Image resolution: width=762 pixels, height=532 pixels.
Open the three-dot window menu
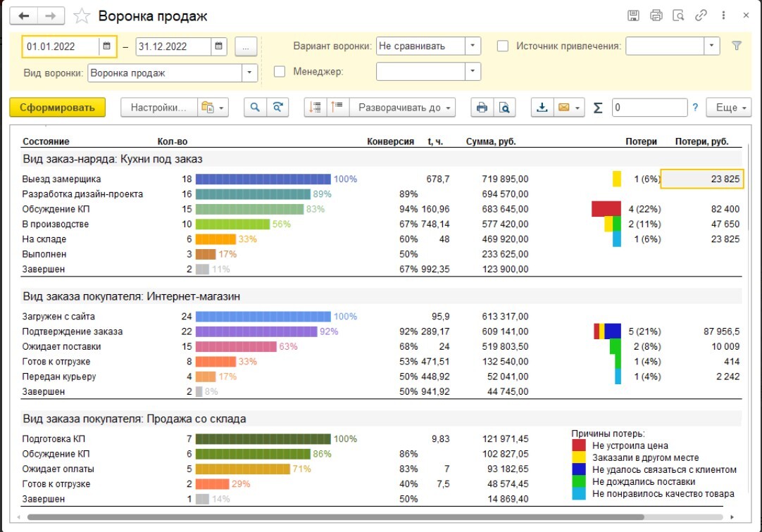point(723,15)
